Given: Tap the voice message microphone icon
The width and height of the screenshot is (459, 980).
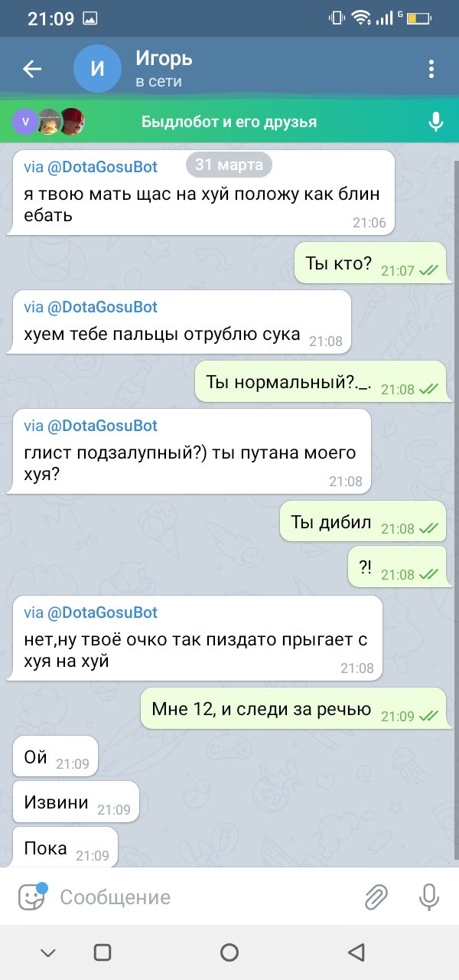Looking at the screenshot, I should pyautogui.click(x=428, y=897).
